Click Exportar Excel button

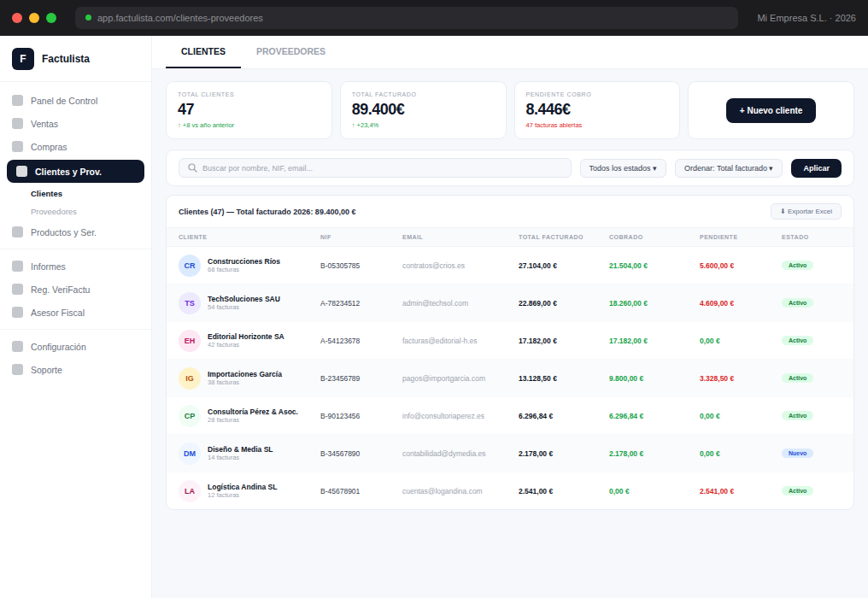tap(806, 212)
